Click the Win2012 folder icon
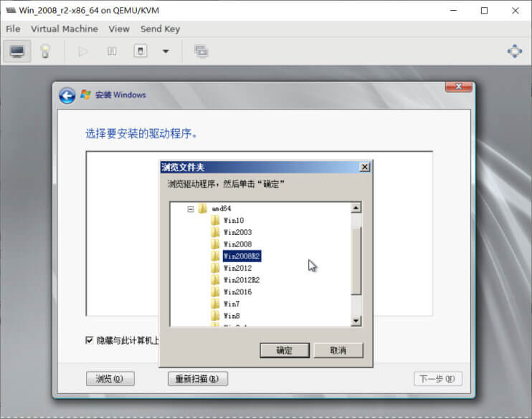Viewport: 532px width, 419px height. click(215, 268)
